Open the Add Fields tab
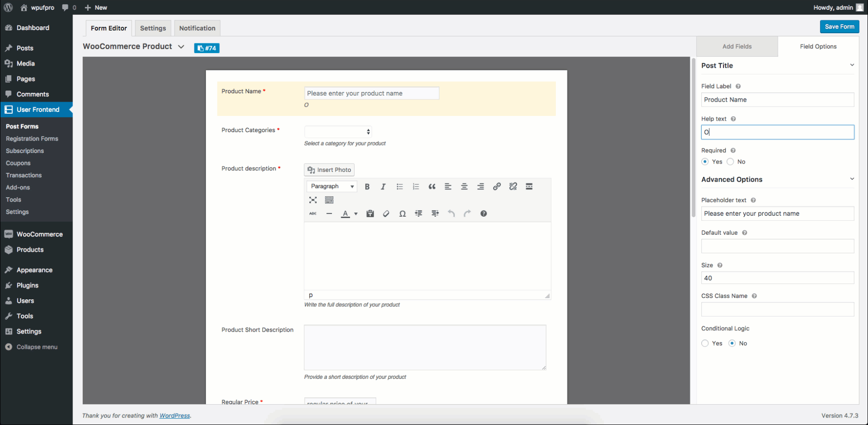 tap(737, 47)
